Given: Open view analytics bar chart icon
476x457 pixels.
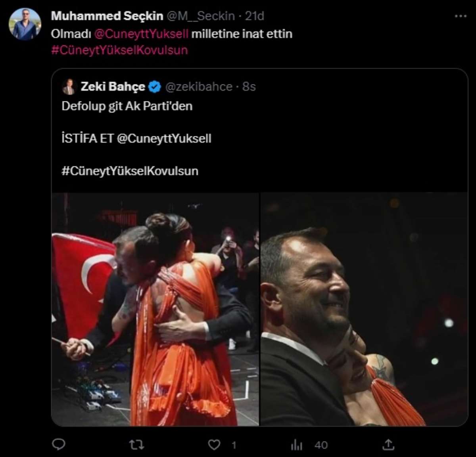Looking at the screenshot, I should click(x=297, y=445).
